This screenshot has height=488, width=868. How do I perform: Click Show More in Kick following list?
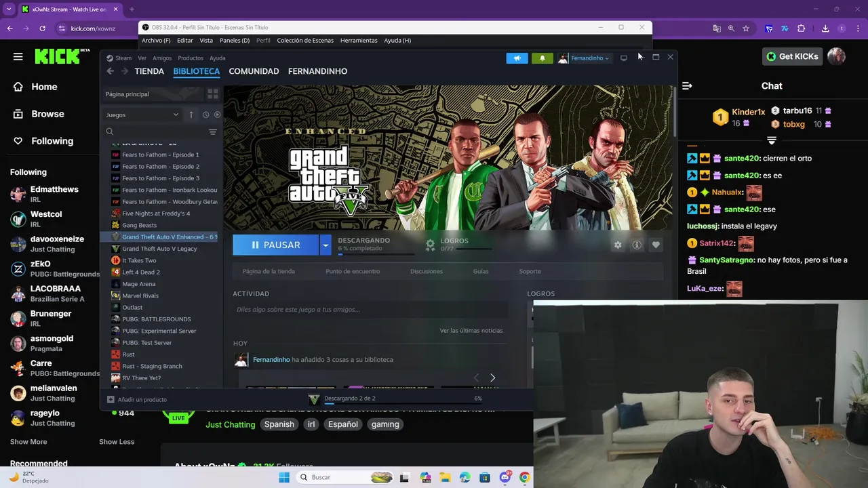[28, 442]
